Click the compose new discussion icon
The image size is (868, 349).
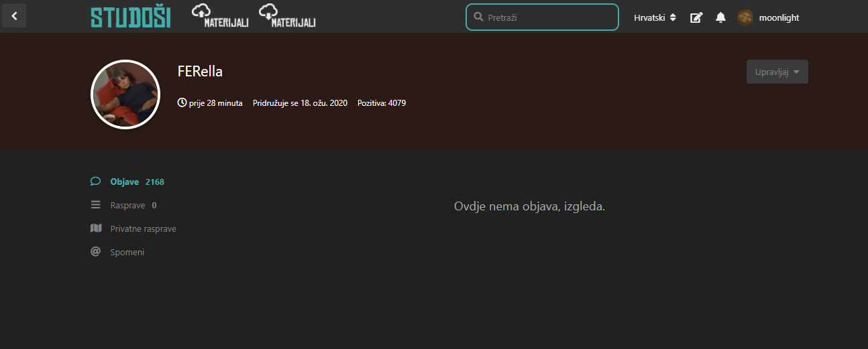click(x=696, y=17)
